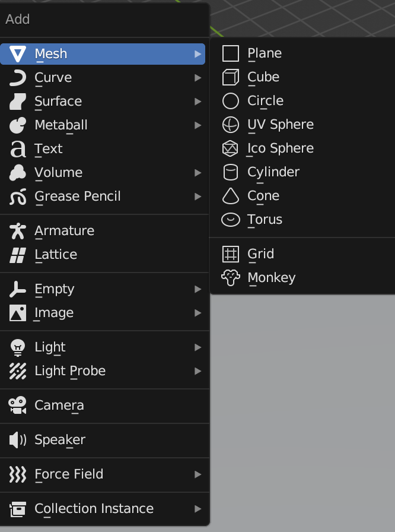Viewport: 395px width, 532px height.
Task: Open the Grease Pencil submenu
Action: 78,197
